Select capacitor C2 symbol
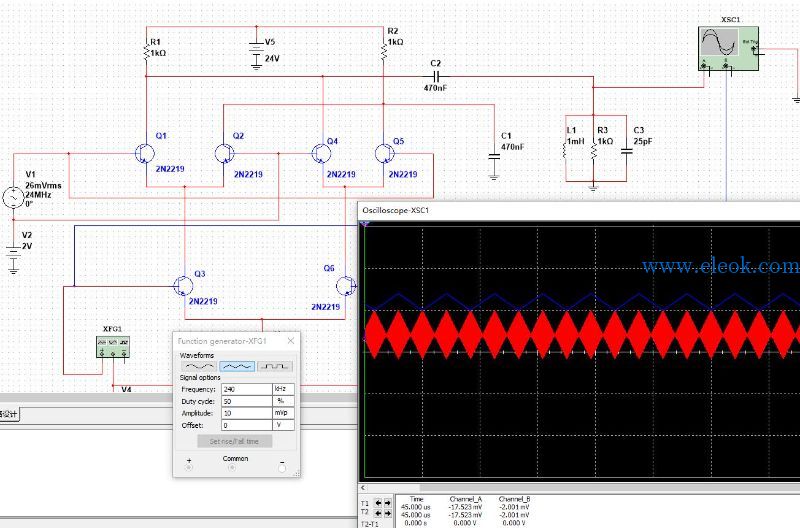Image resolution: width=800 pixels, height=528 pixels. pos(435,77)
